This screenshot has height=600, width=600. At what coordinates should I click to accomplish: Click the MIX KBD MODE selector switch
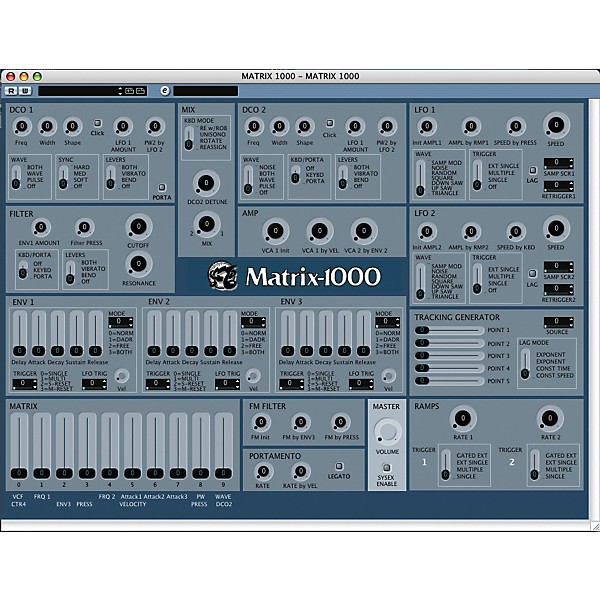(189, 138)
